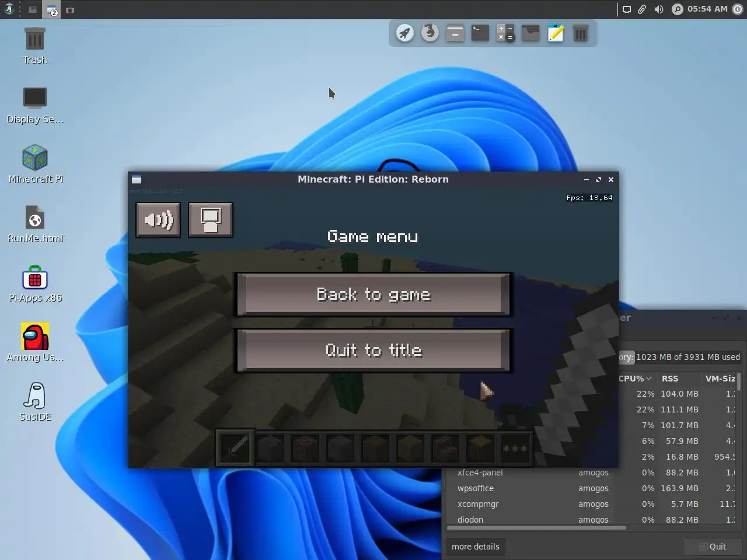The width and height of the screenshot is (747, 560).
Task: Select the xfce4-panel process row
Action: point(591,473)
